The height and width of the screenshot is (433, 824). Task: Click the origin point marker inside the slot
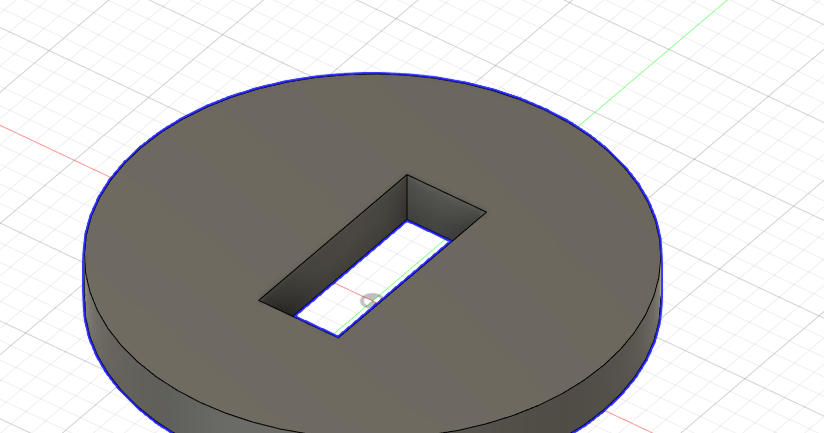click(x=370, y=301)
